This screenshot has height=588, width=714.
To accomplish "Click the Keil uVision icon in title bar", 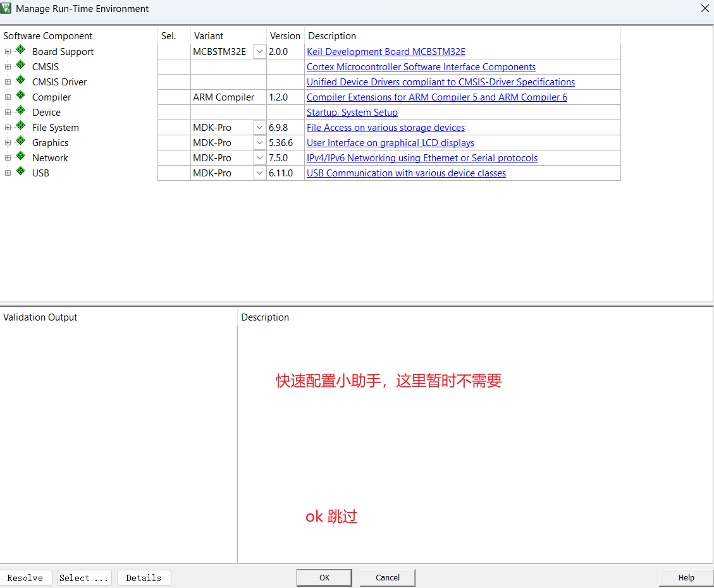I will pyautogui.click(x=6, y=8).
